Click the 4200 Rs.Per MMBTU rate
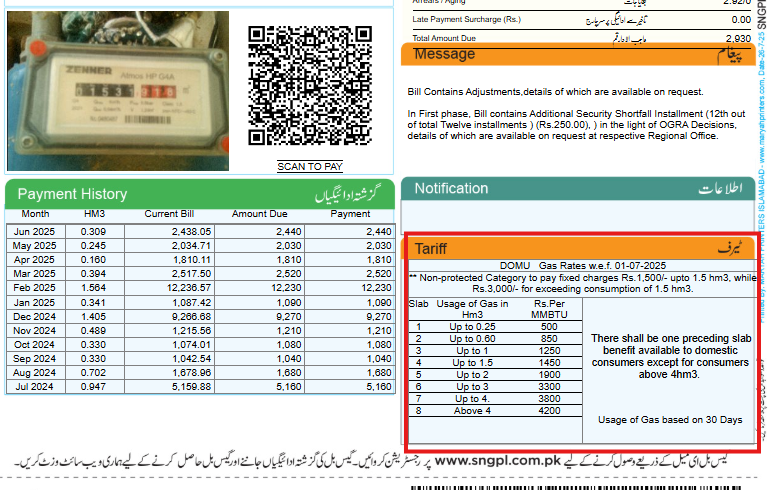Image resolution: width=775 pixels, height=490 pixels. [x=549, y=411]
